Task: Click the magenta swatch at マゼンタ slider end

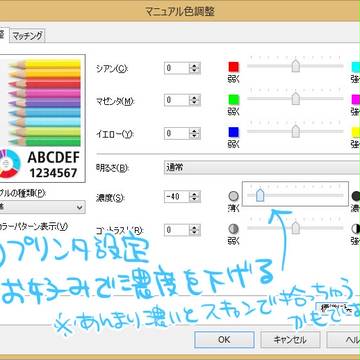Action: coord(356,100)
